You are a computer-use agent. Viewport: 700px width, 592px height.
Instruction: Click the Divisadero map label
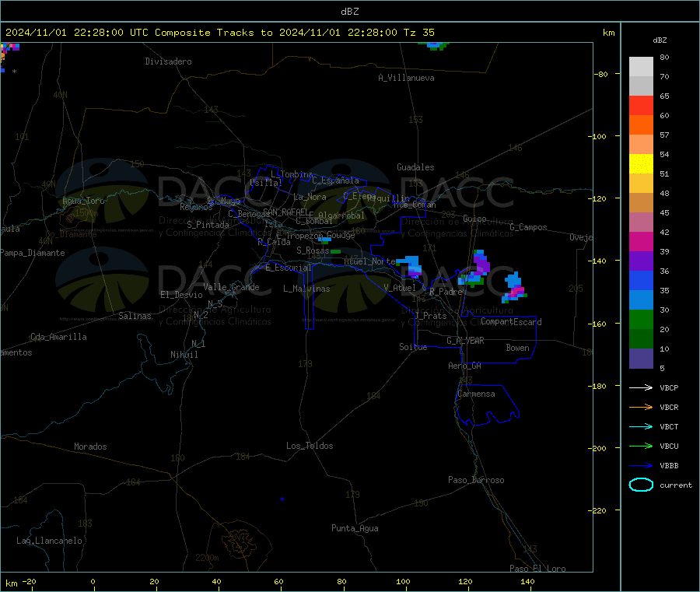pos(168,61)
